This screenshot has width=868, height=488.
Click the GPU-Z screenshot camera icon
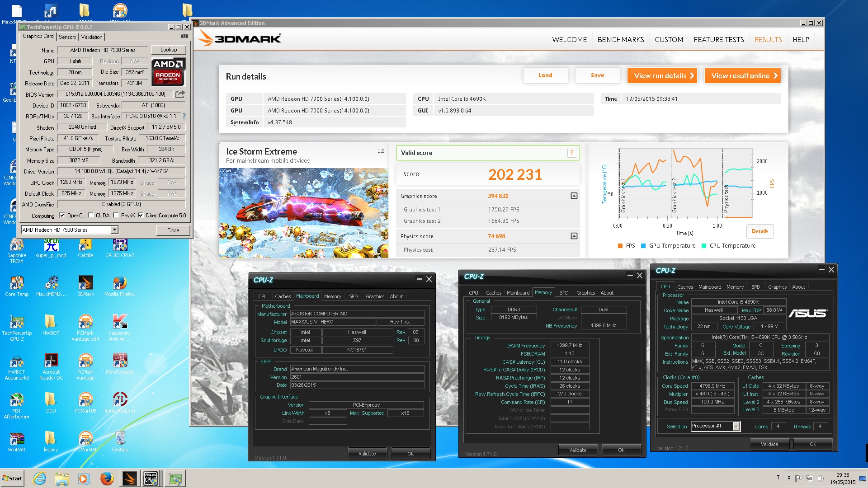(184, 36)
